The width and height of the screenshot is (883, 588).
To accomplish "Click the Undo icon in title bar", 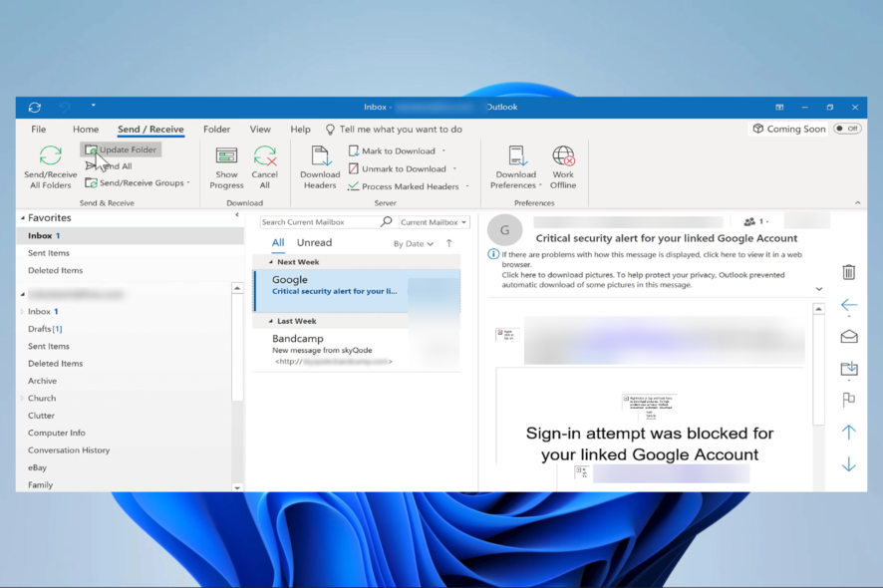I will (64, 107).
